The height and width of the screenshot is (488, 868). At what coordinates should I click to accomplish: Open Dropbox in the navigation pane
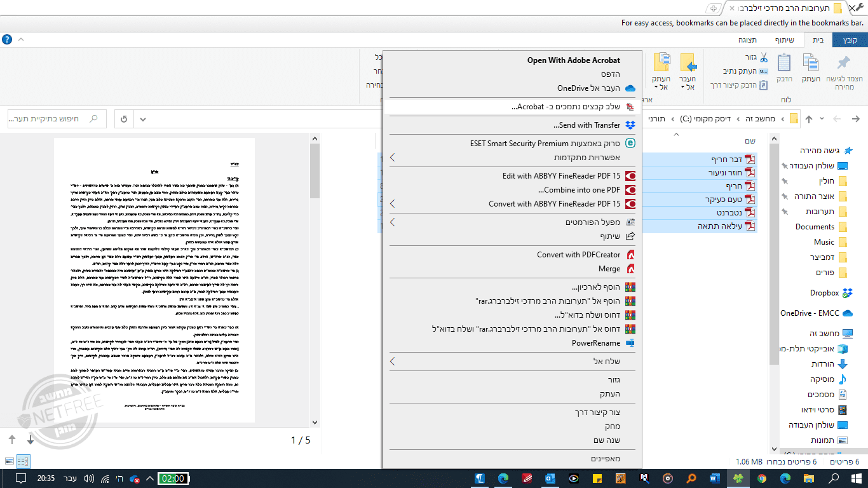click(x=831, y=293)
